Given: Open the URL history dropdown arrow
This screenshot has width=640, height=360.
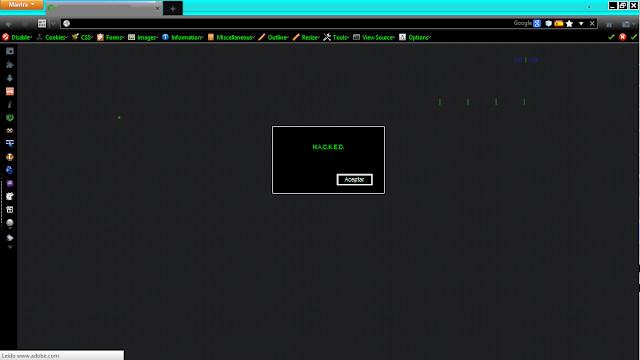Looking at the screenshot, I should (x=581, y=24).
